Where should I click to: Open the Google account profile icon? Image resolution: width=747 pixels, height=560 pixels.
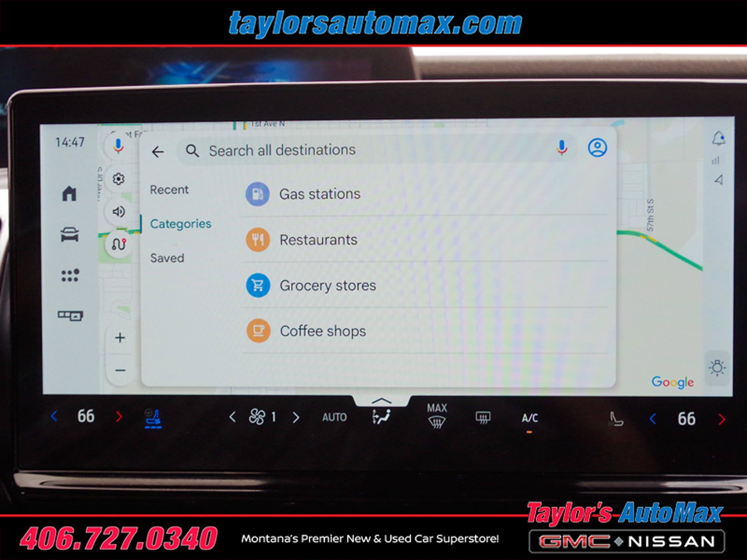pyautogui.click(x=597, y=147)
